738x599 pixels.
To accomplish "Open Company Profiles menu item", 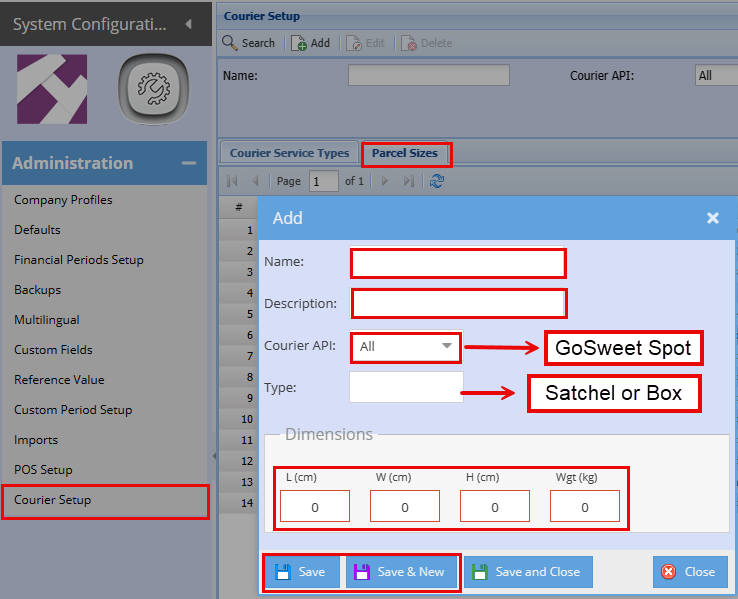I will coord(63,200).
